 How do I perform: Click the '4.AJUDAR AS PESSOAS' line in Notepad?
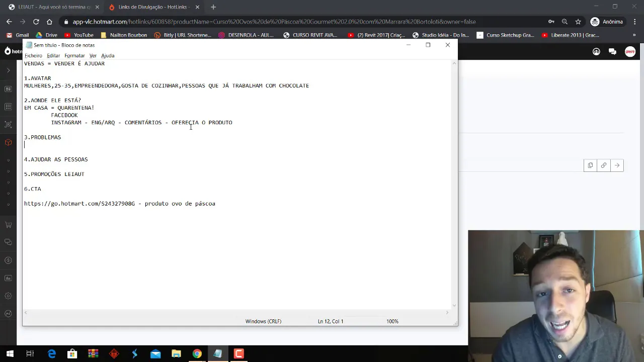coord(56,159)
